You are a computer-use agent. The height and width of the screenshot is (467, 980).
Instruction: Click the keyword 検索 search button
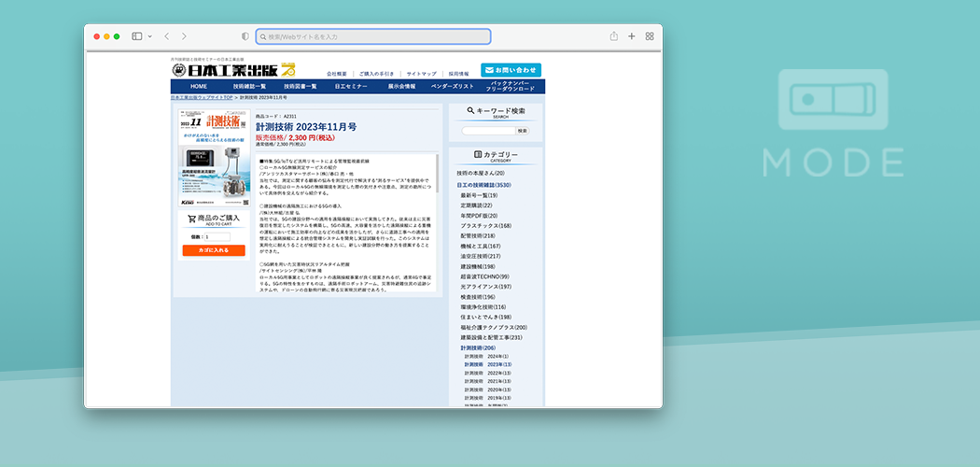tap(523, 131)
